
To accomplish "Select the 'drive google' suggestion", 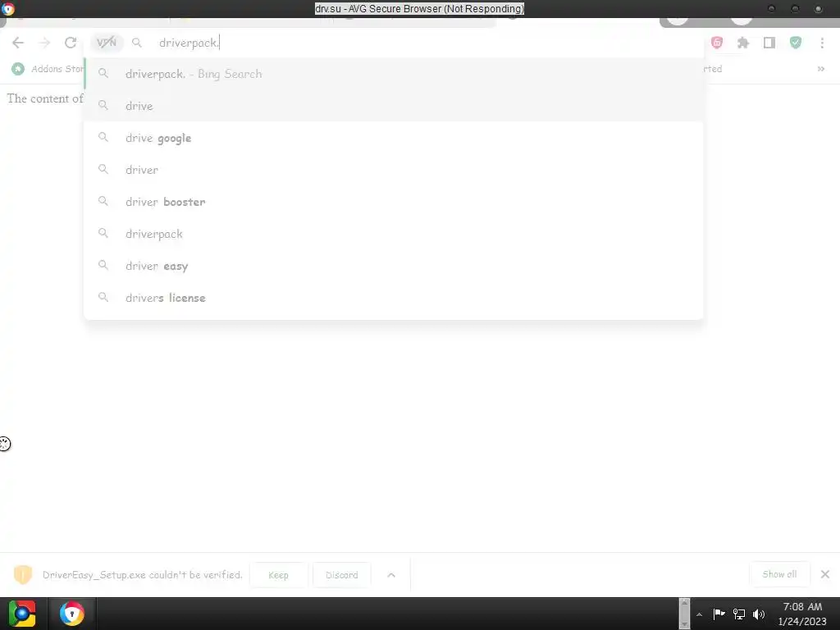I will tap(393, 138).
